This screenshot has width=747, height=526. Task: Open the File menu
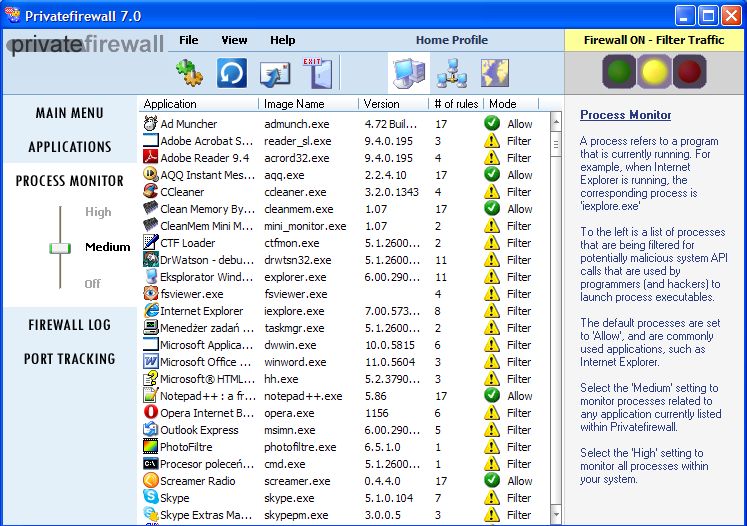pyautogui.click(x=189, y=40)
